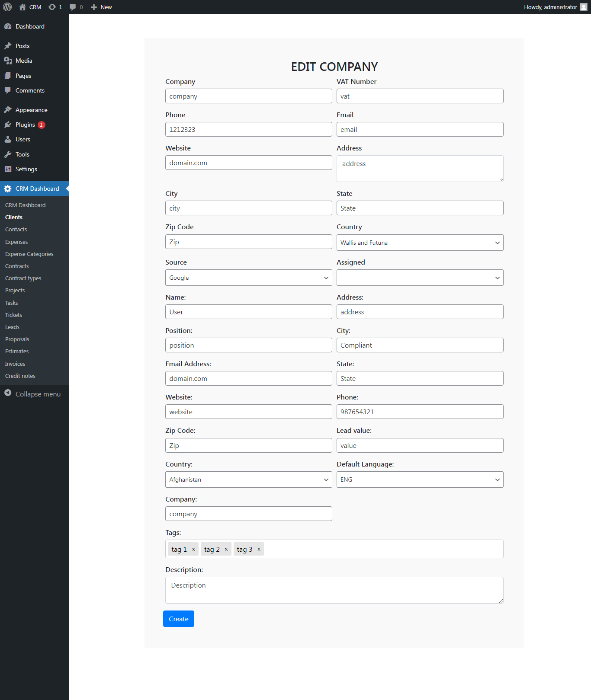
Task: Focus the Position input field
Action: click(248, 345)
